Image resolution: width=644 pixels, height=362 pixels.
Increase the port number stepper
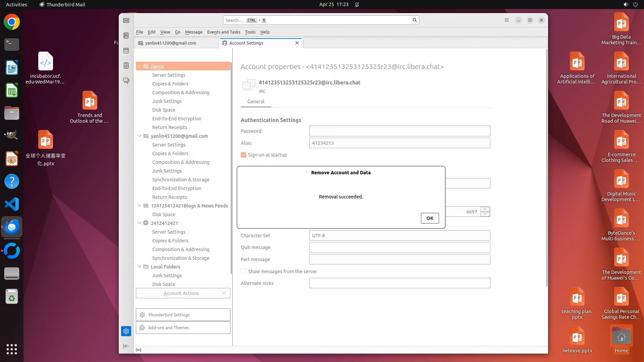click(x=485, y=209)
